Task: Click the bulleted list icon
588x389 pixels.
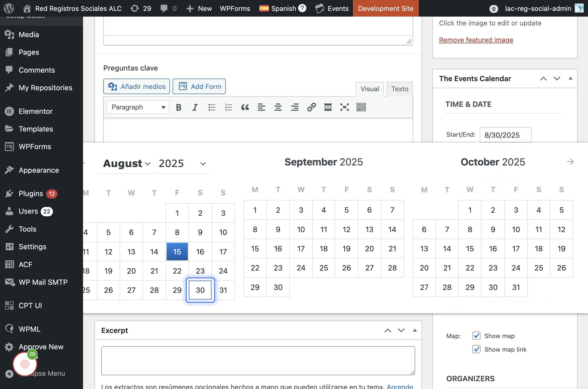Action: [x=212, y=107]
